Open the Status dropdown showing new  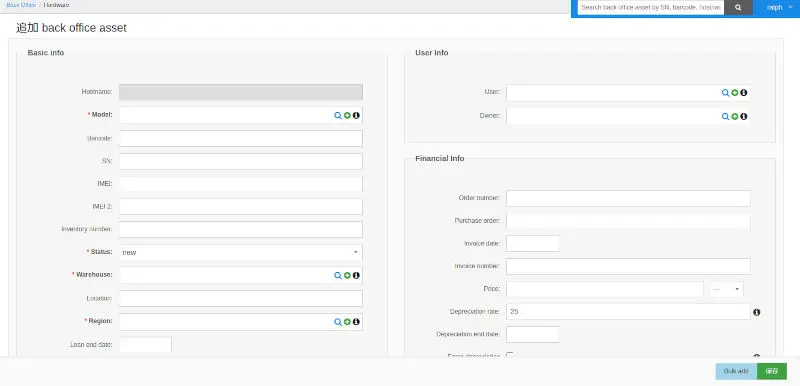point(241,252)
